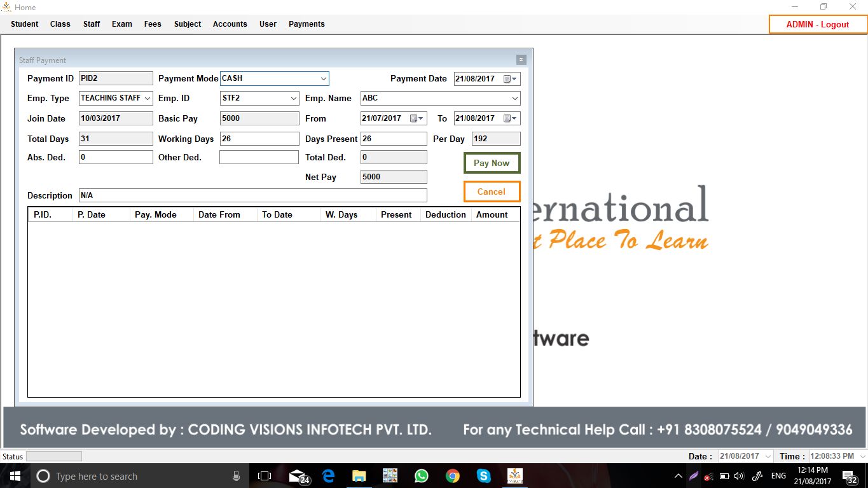Close the Staff Payment dialog
Viewport: 868px width, 488px height.
point(521,60)
